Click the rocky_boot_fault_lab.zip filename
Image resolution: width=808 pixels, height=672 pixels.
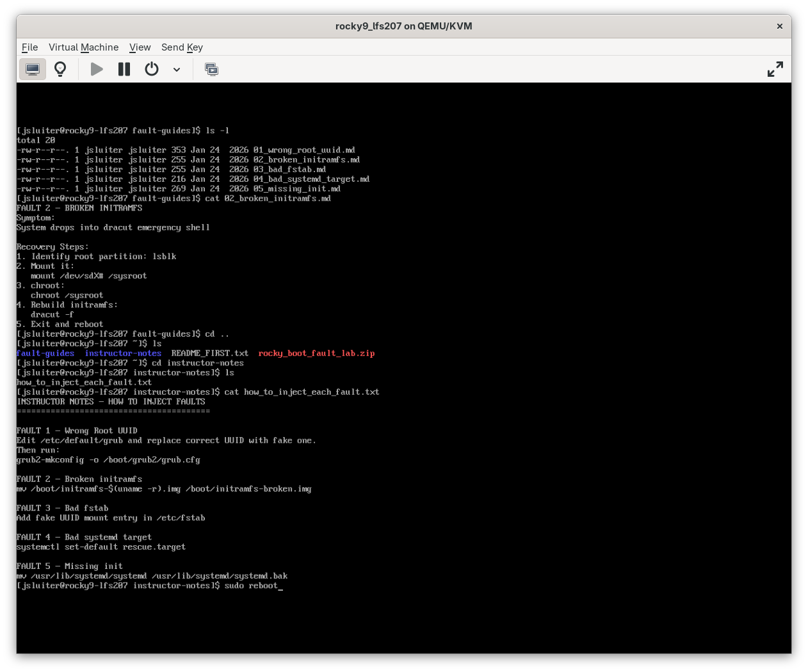(x=316, y=353)
